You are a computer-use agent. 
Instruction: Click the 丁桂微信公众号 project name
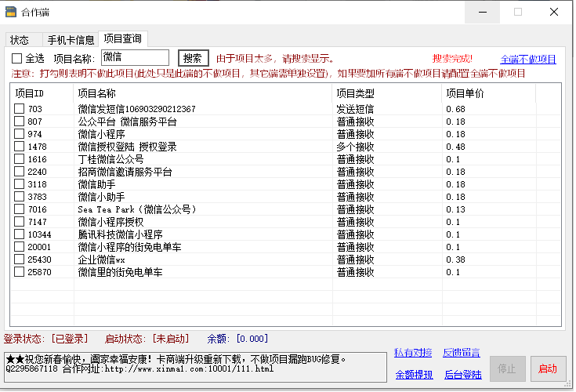pos(110,159)
